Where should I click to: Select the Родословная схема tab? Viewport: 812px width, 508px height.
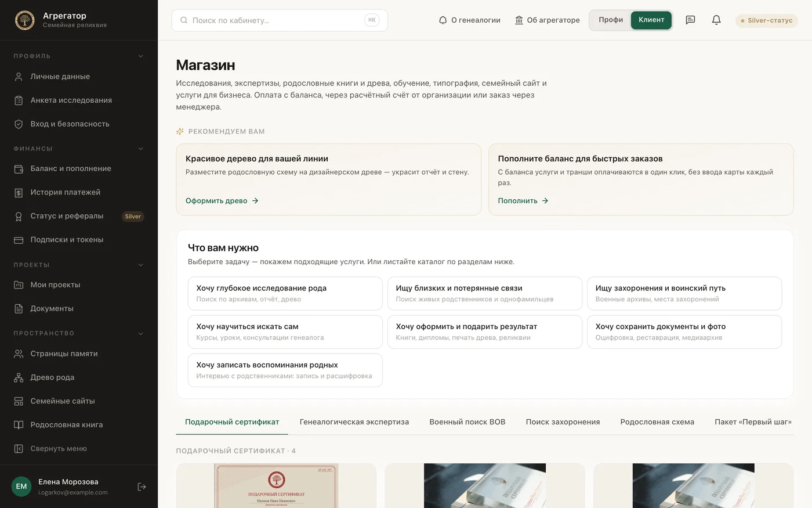(x=657, y=422)
